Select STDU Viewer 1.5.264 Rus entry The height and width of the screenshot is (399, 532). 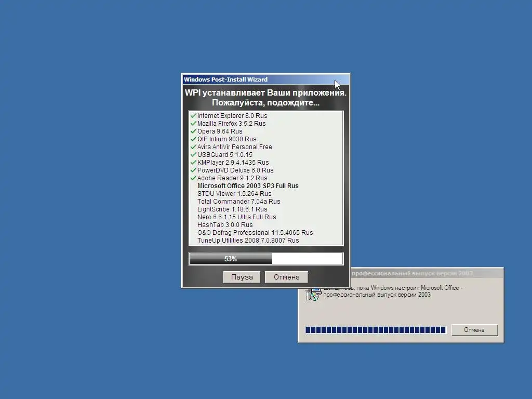point(234,194)
